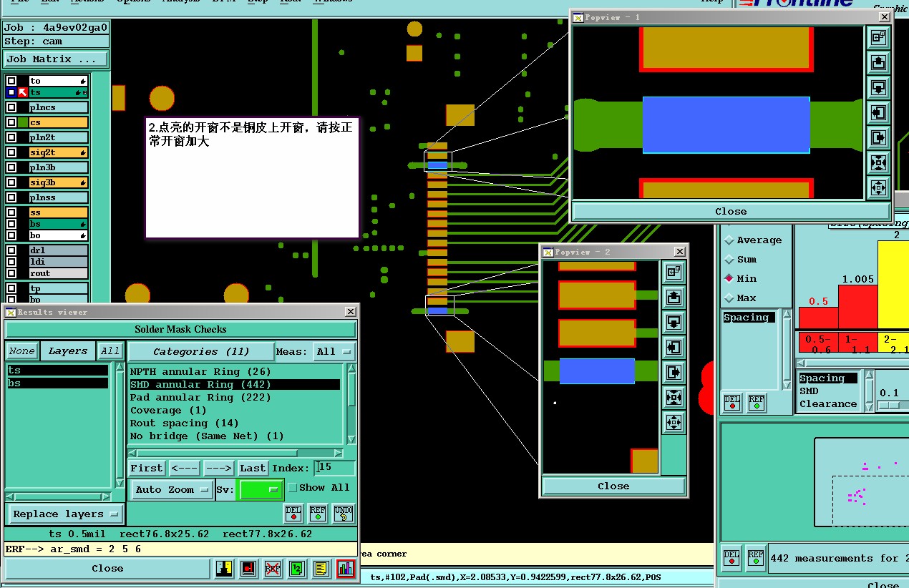
Task: Click zoom-in arrows icon in Popview 2
Action: 673,422
